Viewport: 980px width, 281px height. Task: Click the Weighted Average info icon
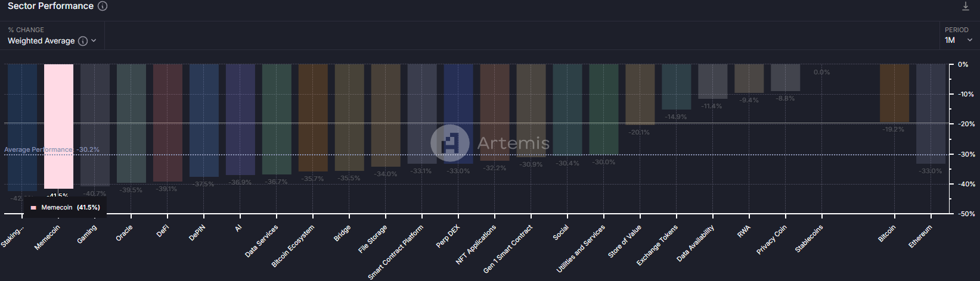[83, 41]
